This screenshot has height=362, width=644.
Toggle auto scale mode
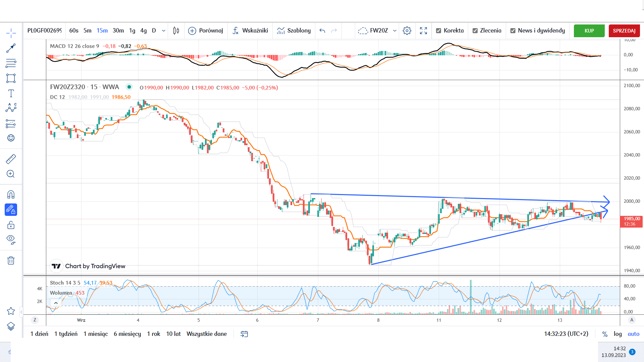[x=634, y=334]
